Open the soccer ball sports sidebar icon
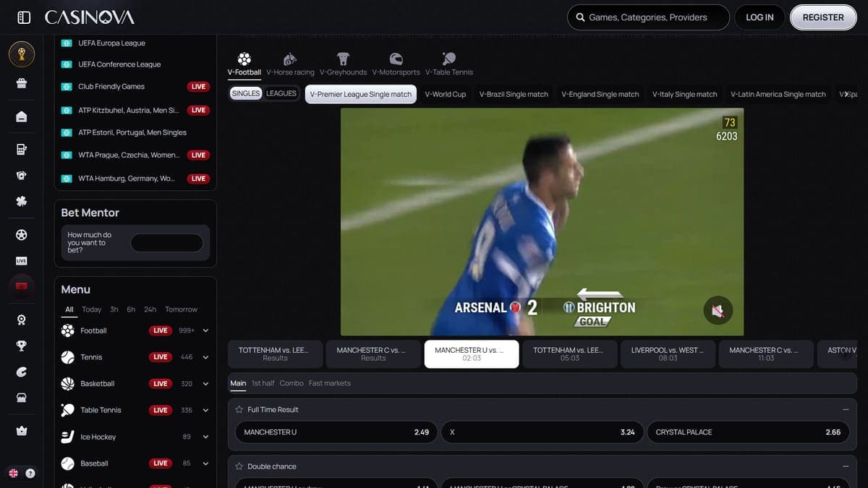 (x=22, y=235)
